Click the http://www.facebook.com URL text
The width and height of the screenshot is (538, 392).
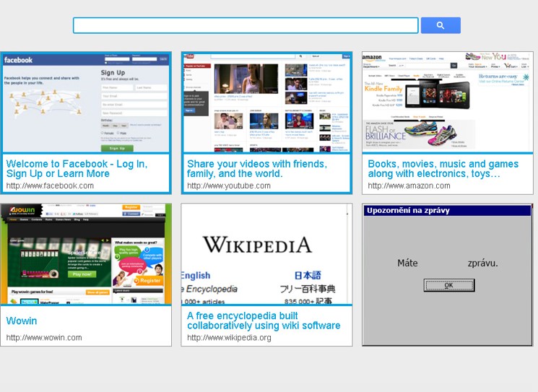click(x=50, y=186)
